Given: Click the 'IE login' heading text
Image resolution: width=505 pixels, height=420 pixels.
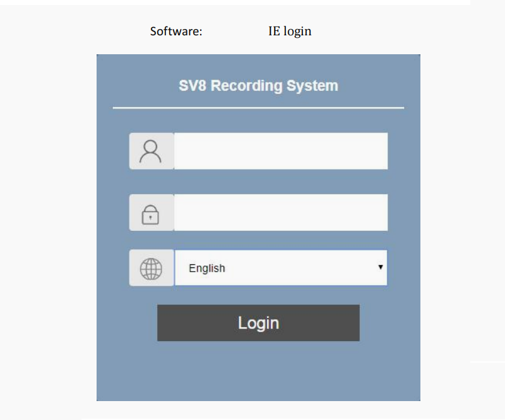Looking at the screenshot, I should [290, 31].
